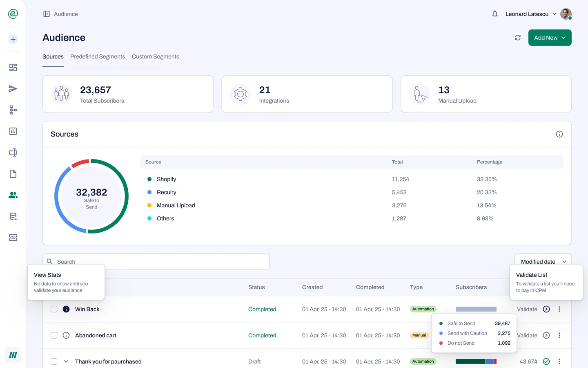This screenshot has height=368, width=588.
Task: Open the Leonard Latescu account menu
Action: 538,14
